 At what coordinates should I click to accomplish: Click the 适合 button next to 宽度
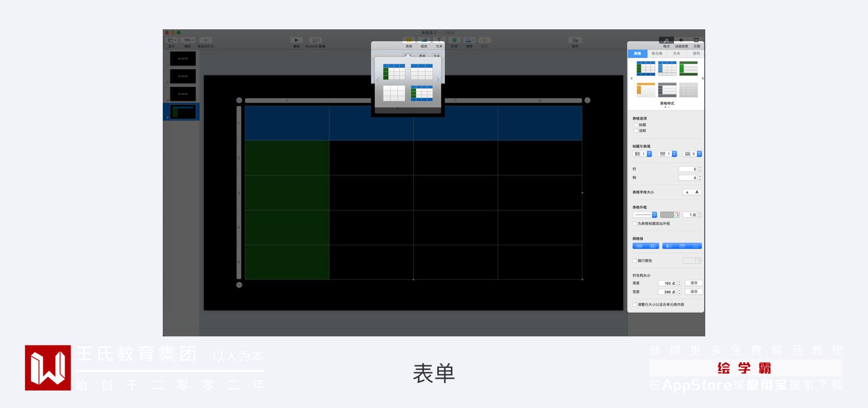coord(694,292)
